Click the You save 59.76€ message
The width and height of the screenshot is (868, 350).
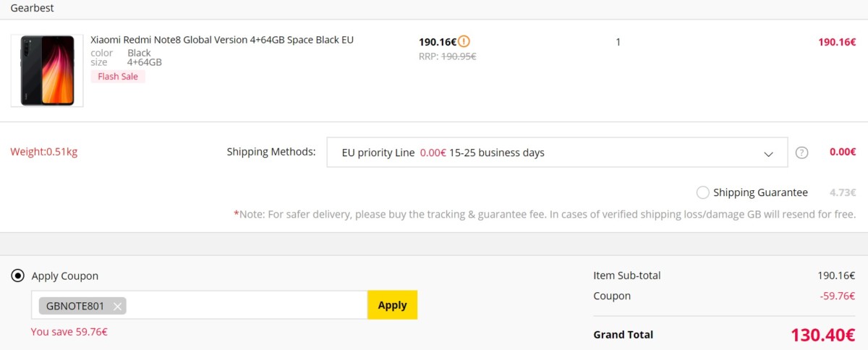point(69,332)
